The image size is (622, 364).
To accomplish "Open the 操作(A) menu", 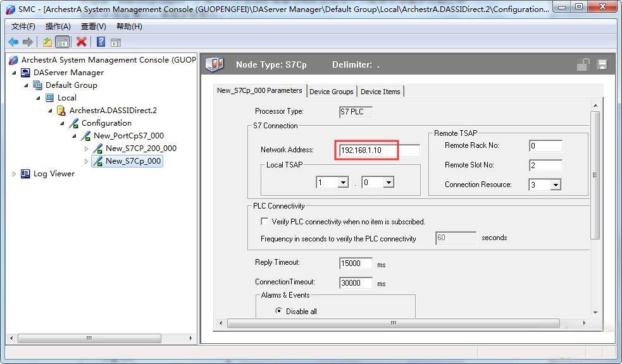I will click(58, 27).
